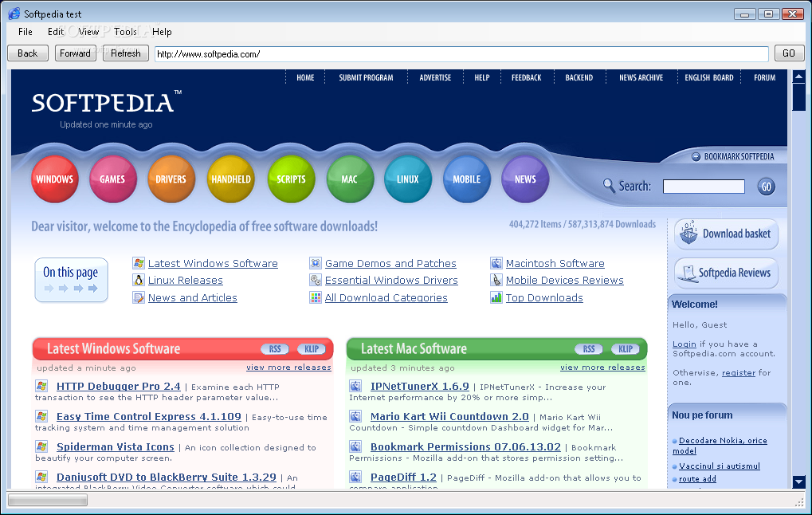
Task: Click the Mac icon beside Macintosh Software
Action: coord(496,263)
